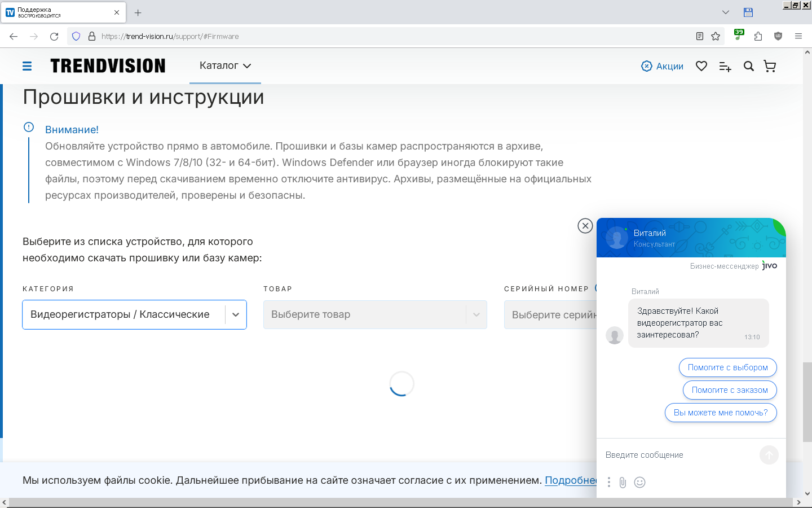Viewport: 812px width, 508px height.
Task: Open the Акции promotions page
Action: (x=663, y=66)
